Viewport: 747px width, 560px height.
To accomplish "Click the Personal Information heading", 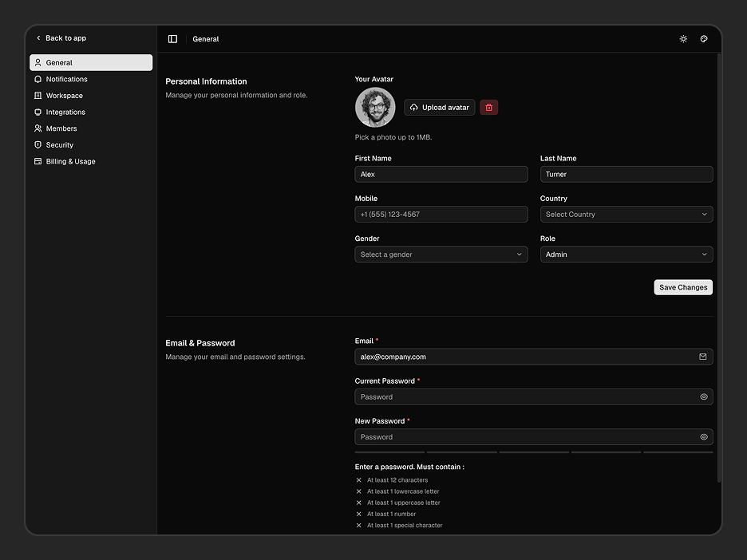I will coord(206,81).
